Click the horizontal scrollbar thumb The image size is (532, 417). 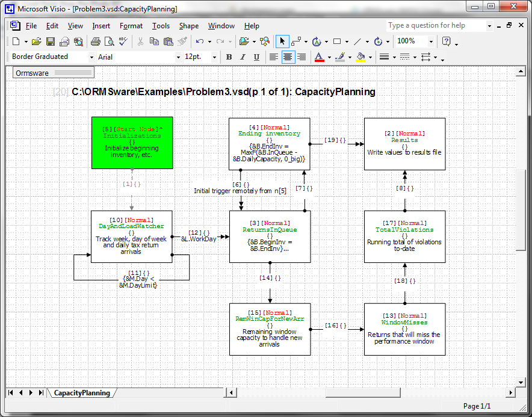pyautogui.click(x=363, y=393)
